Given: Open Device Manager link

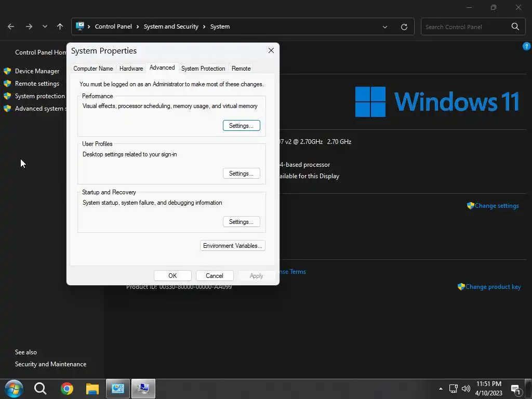Looking at the screenshot, I should tap(37, 71).
